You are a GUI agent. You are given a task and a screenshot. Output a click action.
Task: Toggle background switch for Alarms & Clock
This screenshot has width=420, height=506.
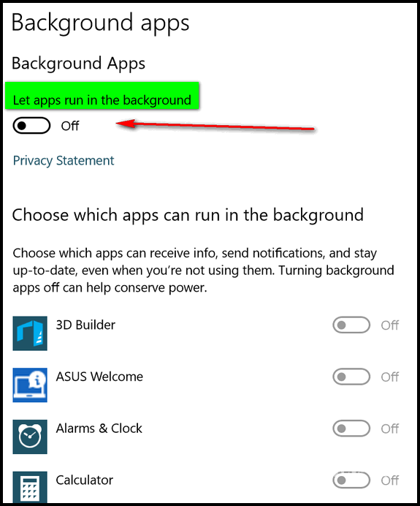click(351, 428)
